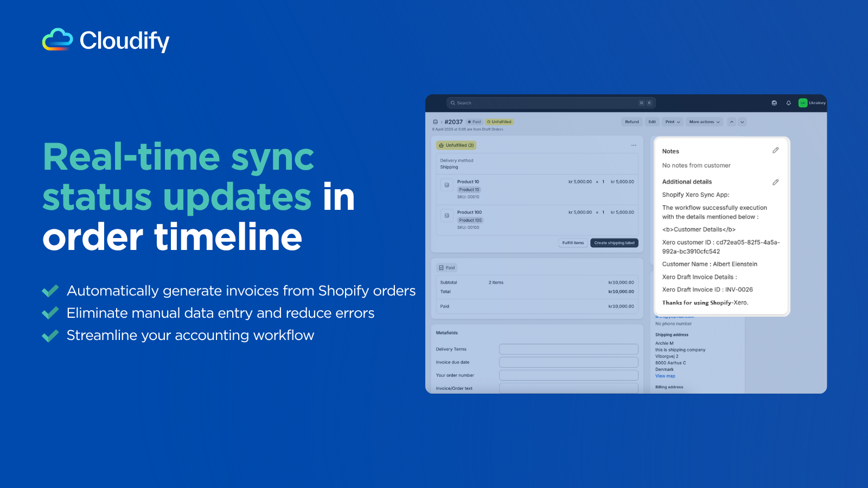
Task: Click the search magnifier icon in the top bar
Action: [453, 102]
